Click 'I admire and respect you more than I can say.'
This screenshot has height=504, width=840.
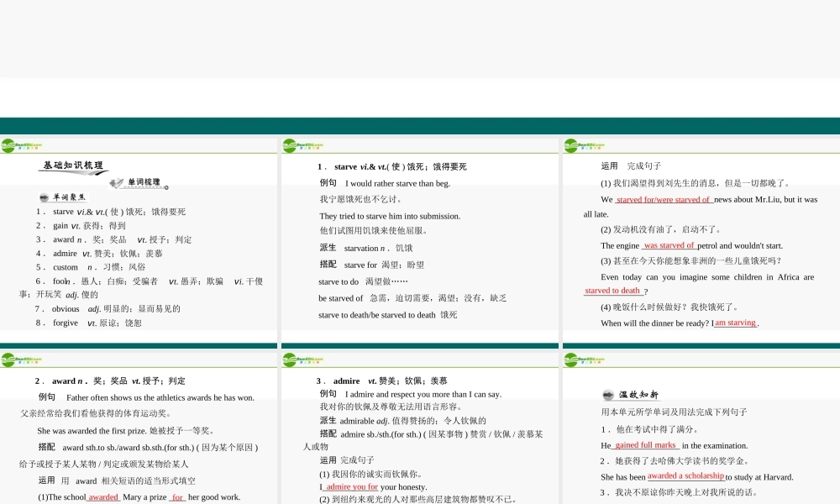coord(423,394)
